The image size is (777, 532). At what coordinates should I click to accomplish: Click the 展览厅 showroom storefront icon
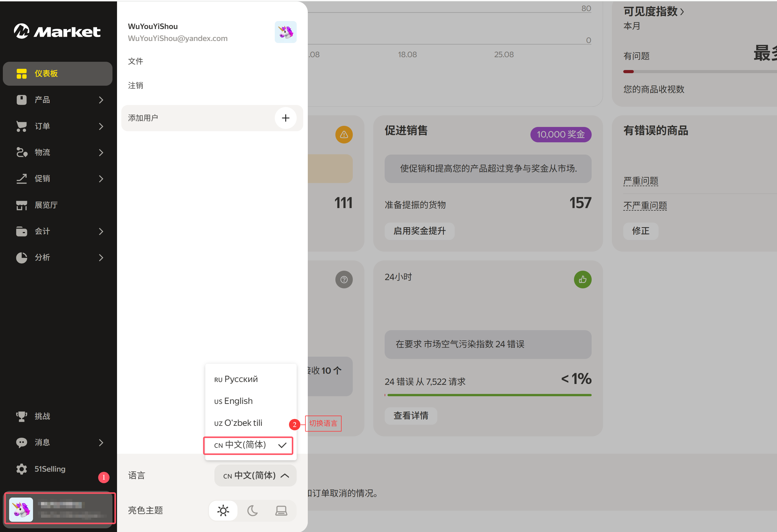point(22,205)
